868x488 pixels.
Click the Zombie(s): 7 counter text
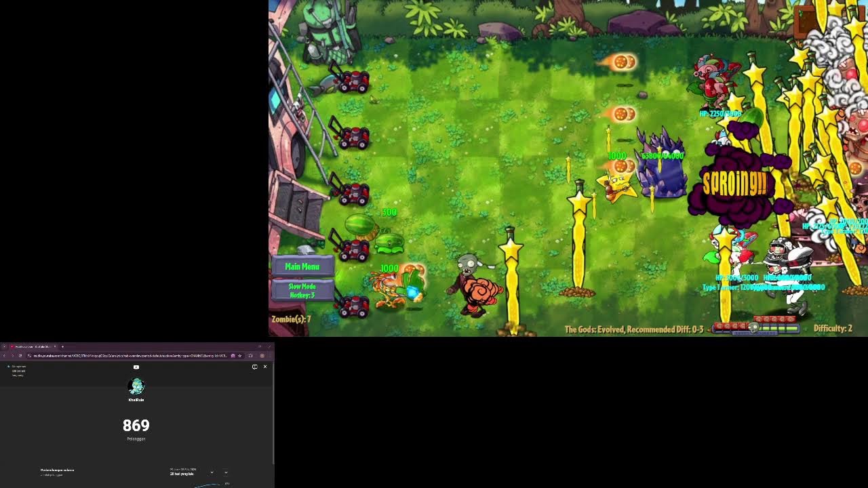point(292,319)
